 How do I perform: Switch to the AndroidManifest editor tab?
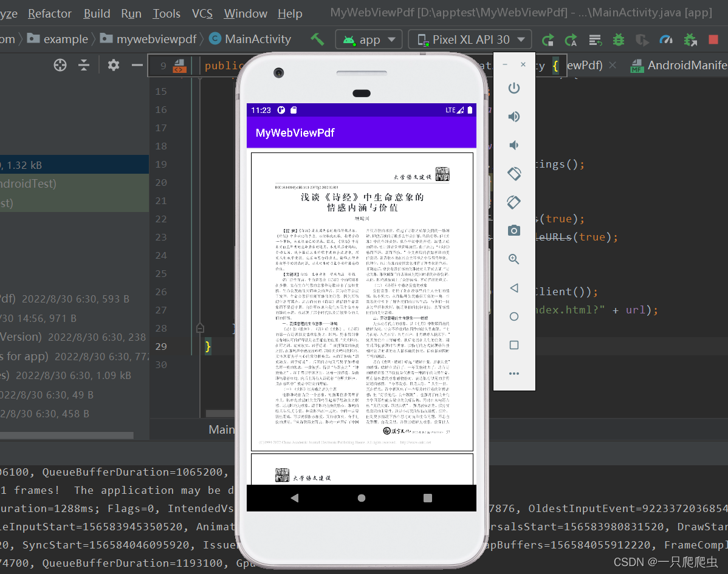click(679, 66)
